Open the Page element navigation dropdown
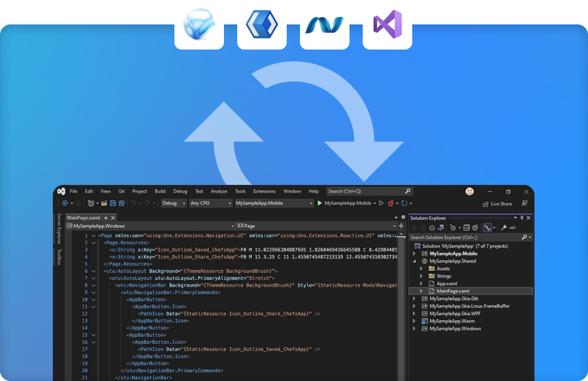The width and height of the screenshot is (588, 381). pyautogui.click(x=316, y=226)
